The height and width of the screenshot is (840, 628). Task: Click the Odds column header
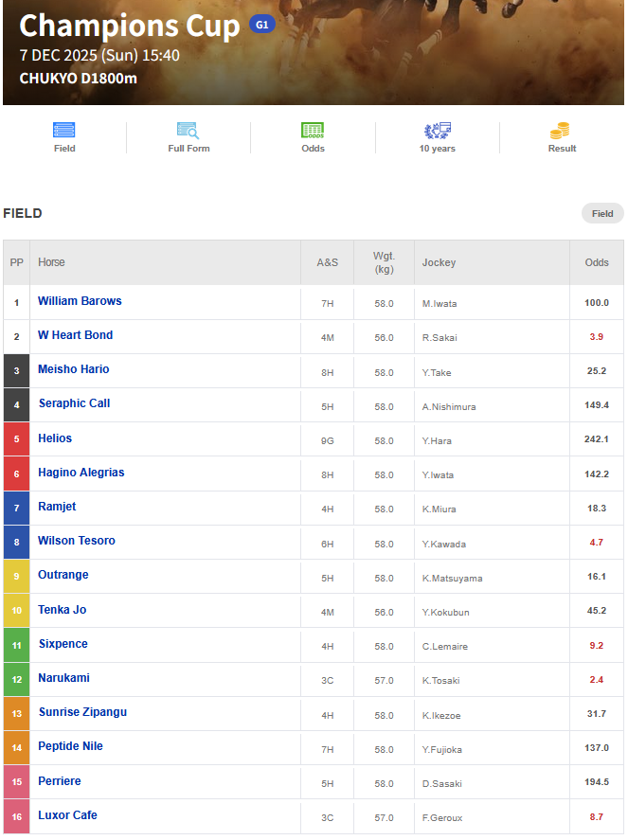click(597, 262)
